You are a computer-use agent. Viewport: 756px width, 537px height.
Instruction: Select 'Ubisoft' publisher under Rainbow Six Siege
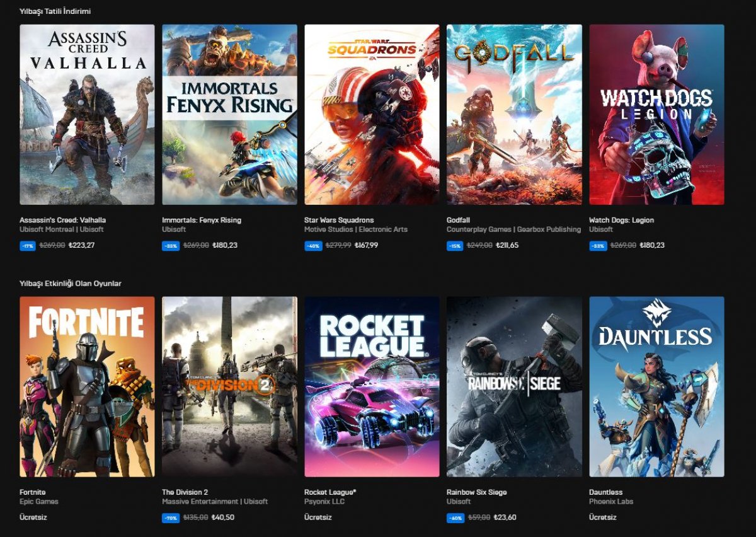pyautogui.click(x=459, y=502)
